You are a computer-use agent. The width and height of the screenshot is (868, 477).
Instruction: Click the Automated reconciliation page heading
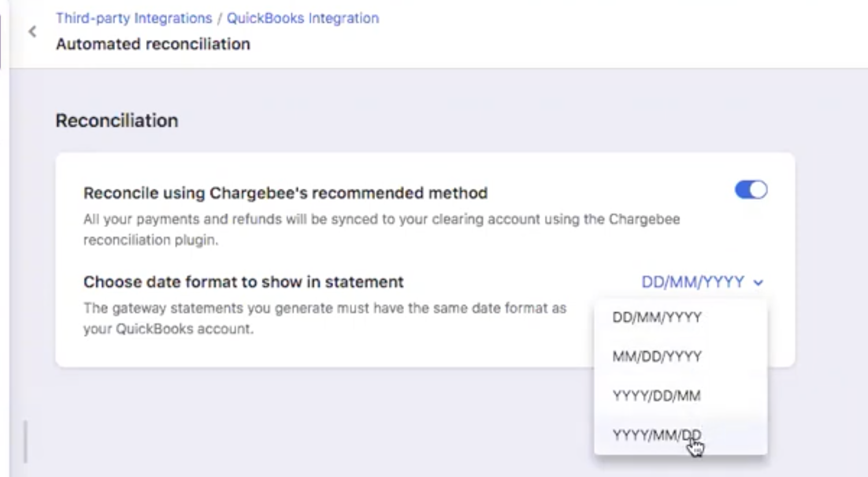153,44
